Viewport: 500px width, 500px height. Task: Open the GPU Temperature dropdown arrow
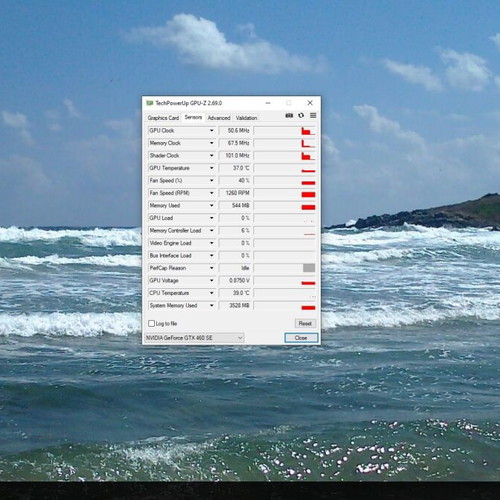coord(212,168)
